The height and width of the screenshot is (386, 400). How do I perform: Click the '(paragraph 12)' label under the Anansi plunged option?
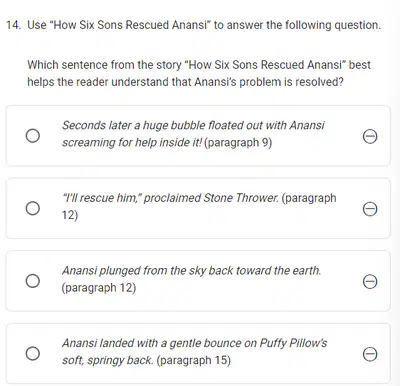coord(99,288)
